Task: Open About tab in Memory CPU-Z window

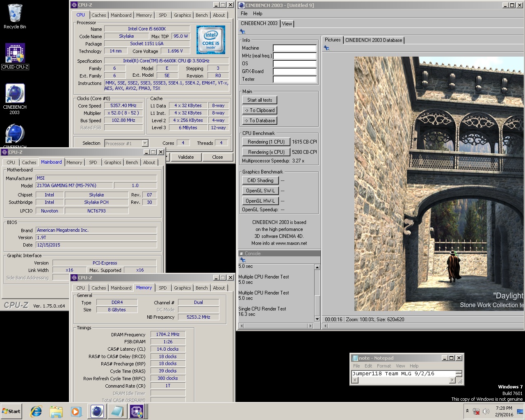Action: [219, 288]
